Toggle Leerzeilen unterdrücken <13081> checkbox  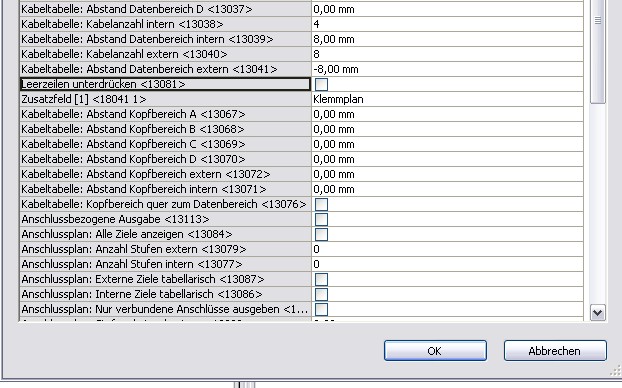point(321,84)
